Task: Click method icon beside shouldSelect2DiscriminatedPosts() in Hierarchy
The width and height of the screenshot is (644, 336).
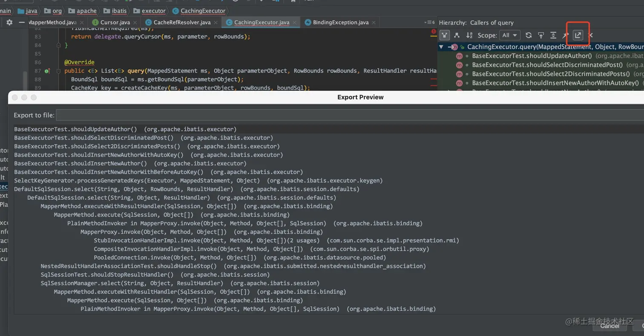Action: click(x=459, y=74)
